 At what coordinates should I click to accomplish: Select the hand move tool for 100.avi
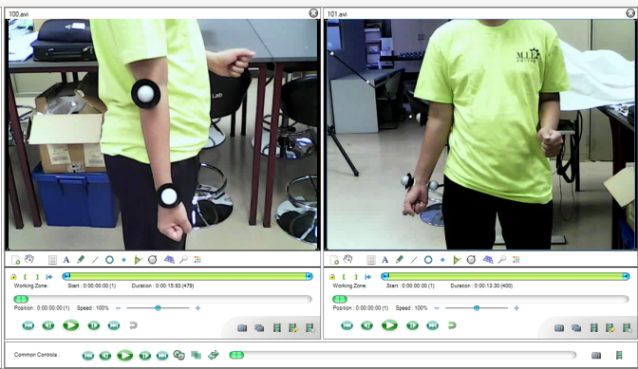coord(29,259)
